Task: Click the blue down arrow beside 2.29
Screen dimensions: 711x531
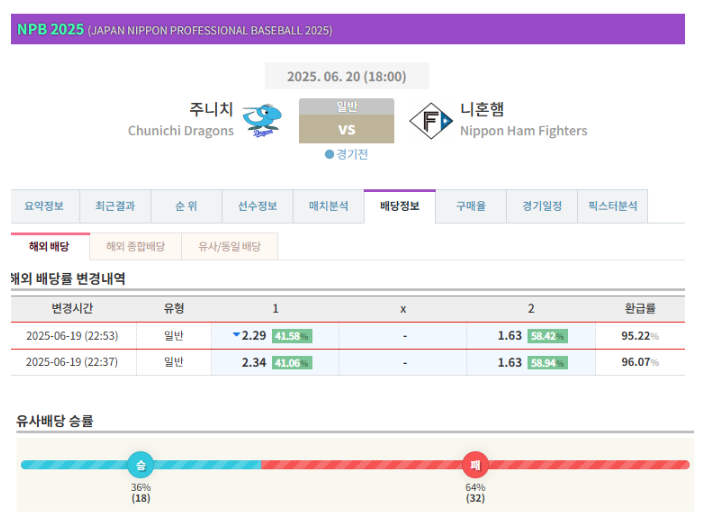Action: [236, 335]
